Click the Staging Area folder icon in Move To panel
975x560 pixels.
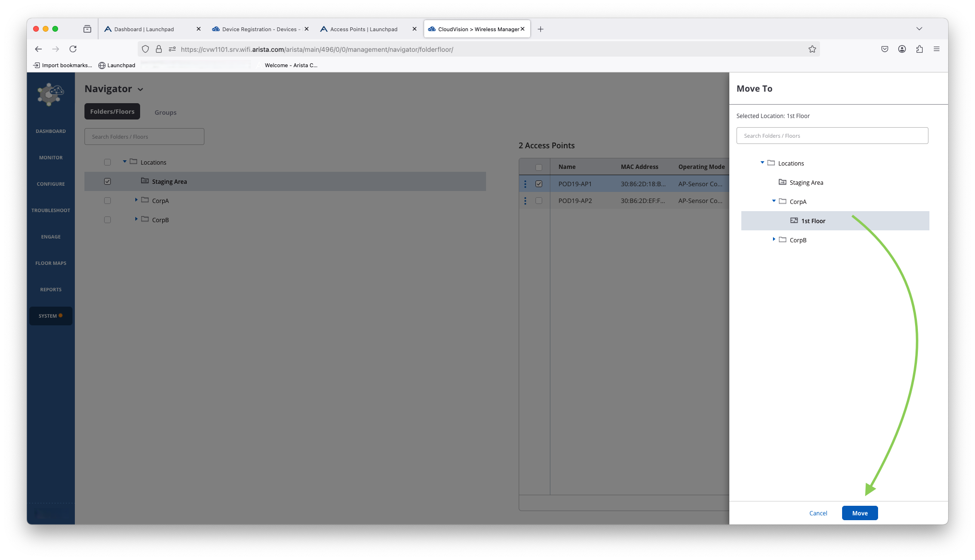(782, 182)
